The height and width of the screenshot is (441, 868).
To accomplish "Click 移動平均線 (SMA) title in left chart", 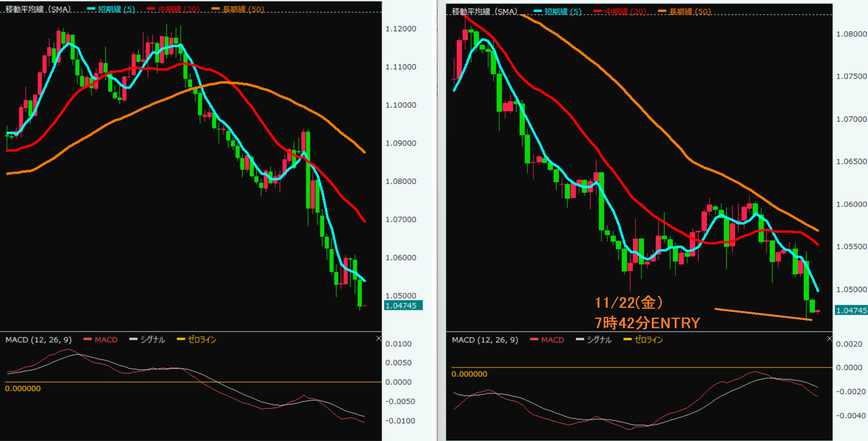I will [x=38, y=9].
